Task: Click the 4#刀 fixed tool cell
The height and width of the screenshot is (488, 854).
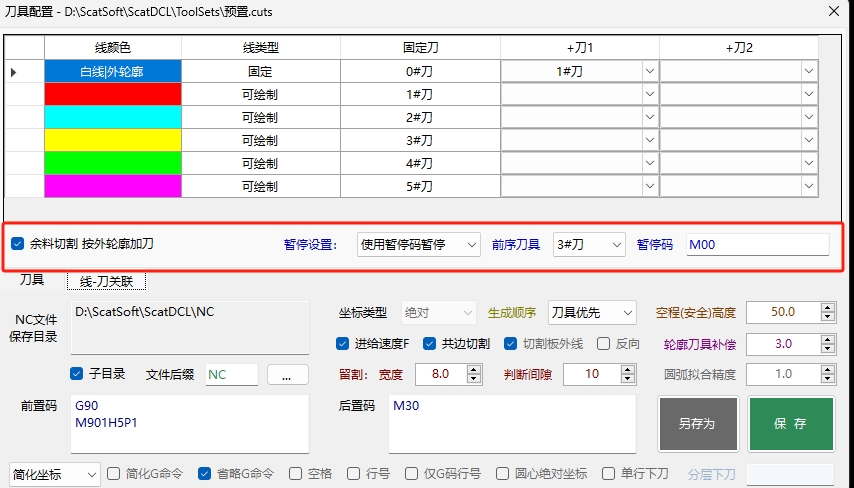Action: tap(420, 163)
